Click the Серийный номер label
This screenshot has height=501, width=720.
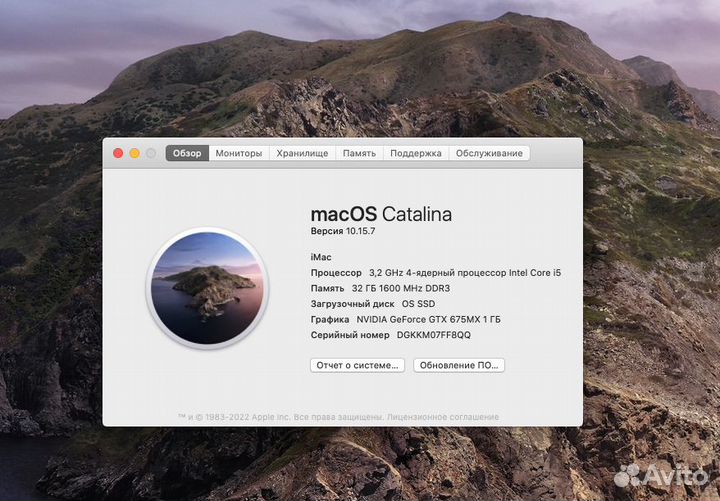pos(350,335)
